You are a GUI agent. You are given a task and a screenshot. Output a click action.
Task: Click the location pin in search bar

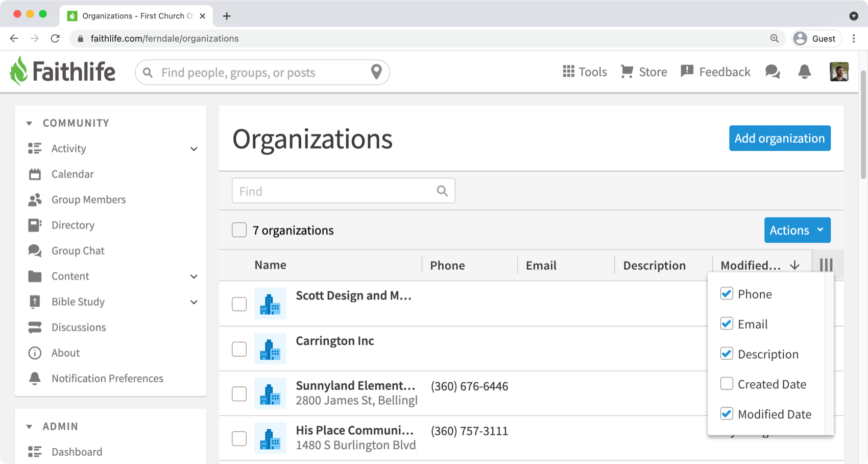(x=376, y=72)
